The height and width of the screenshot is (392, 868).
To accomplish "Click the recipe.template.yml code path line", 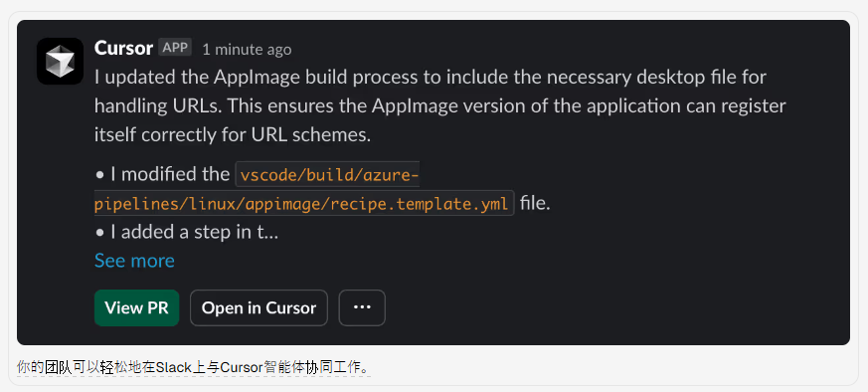I will click(x=301, y=204).
